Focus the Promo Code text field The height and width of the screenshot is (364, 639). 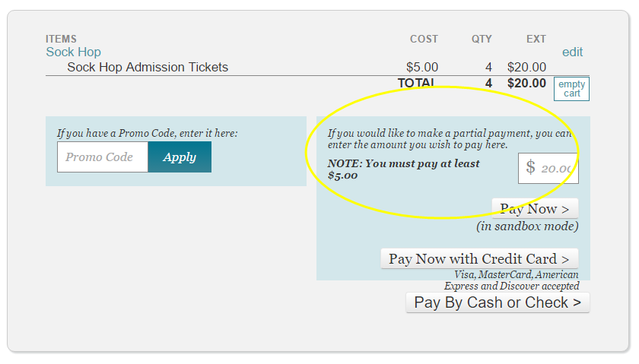click(x=103, y=157)
